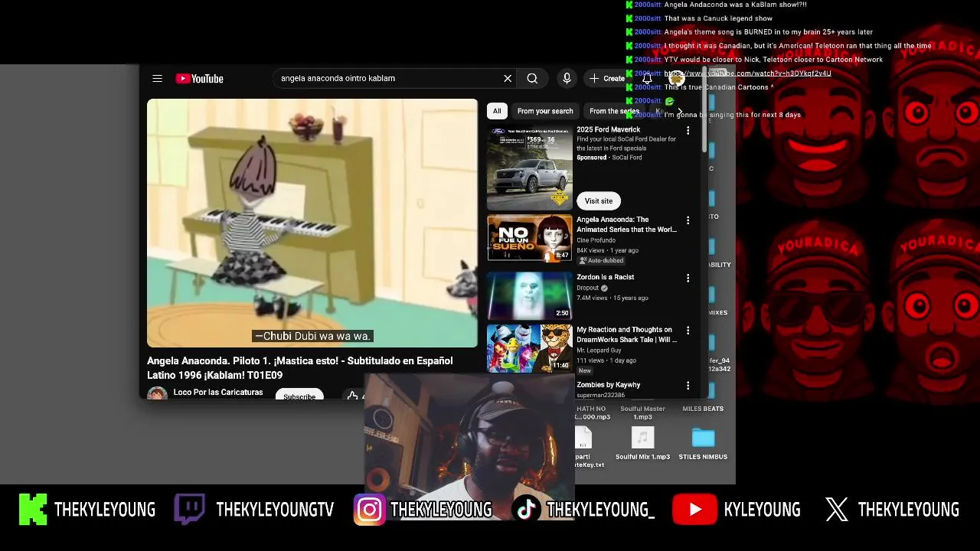Click the 'SoCal Ford' sponsor name
The image size is (980, 551).
pyautogui.click(x=626, y=158)
